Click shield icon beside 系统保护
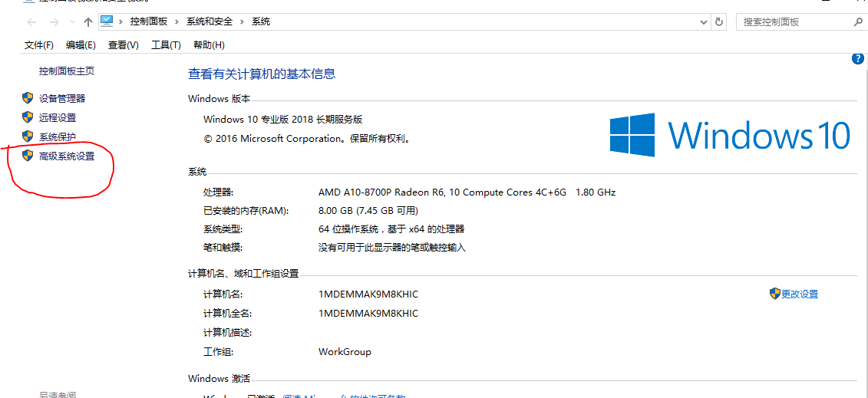 pos(28,136)
